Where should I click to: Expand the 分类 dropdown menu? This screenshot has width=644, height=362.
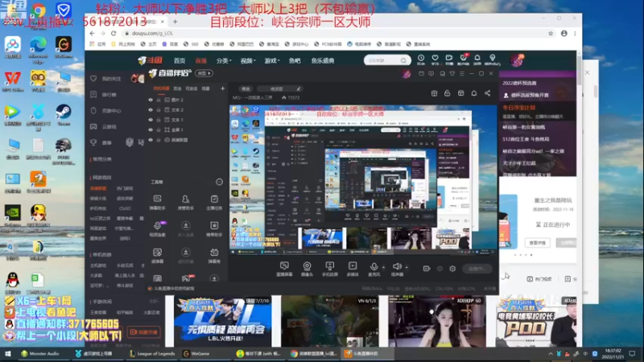(224, 61)
